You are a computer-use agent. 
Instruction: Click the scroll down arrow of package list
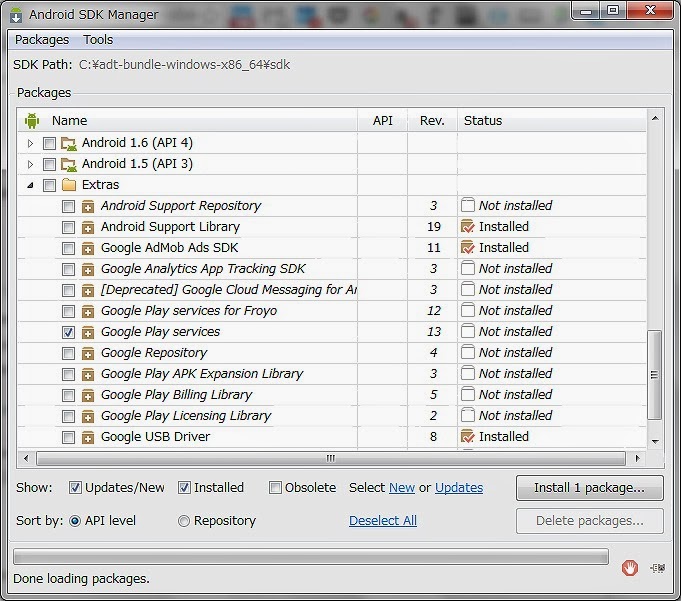click(x=655, y=442)
